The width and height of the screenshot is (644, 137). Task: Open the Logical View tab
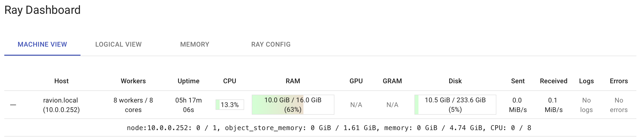click(118, 44)
